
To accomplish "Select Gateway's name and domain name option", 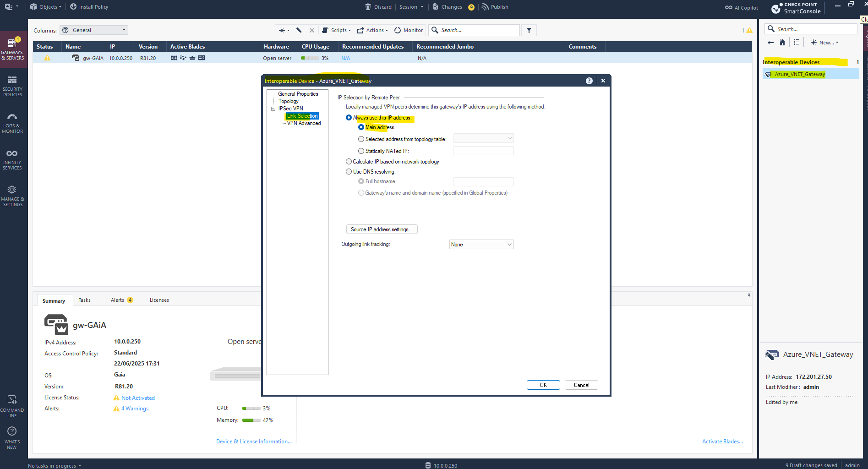I will tap(361, 193).
